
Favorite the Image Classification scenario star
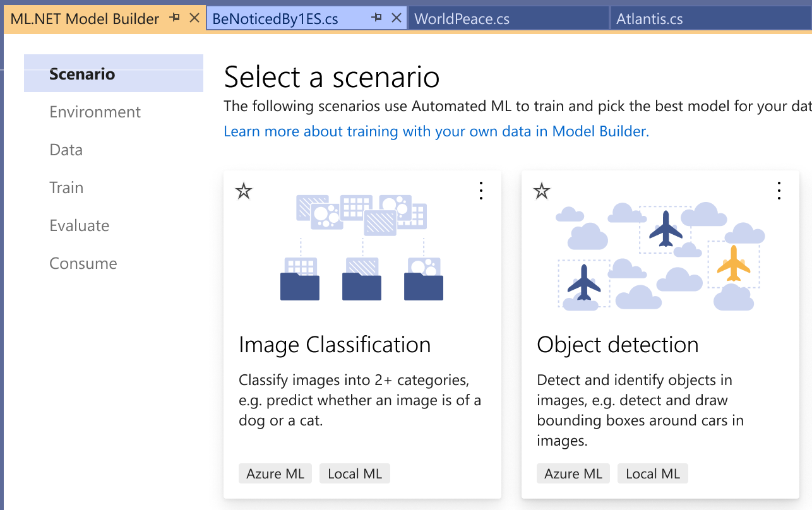coord(244,191)
